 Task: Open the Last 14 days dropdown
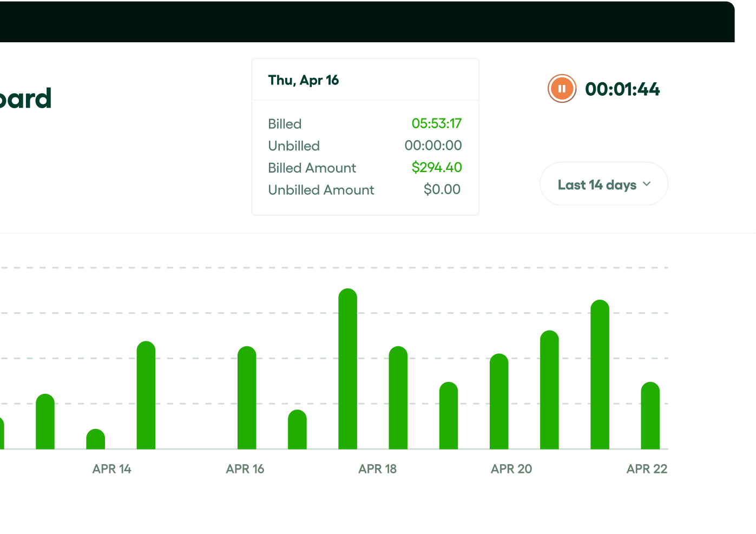point(604,184)
